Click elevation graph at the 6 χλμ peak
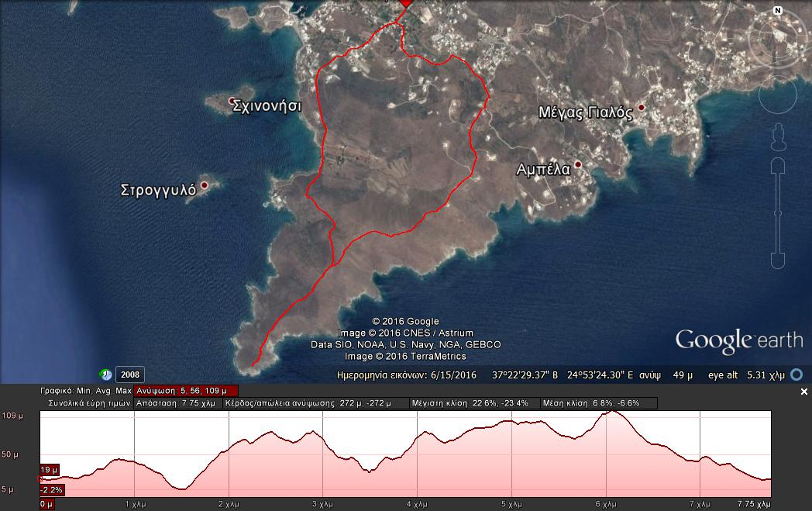 pyautogui.click(x=613, y=412)
